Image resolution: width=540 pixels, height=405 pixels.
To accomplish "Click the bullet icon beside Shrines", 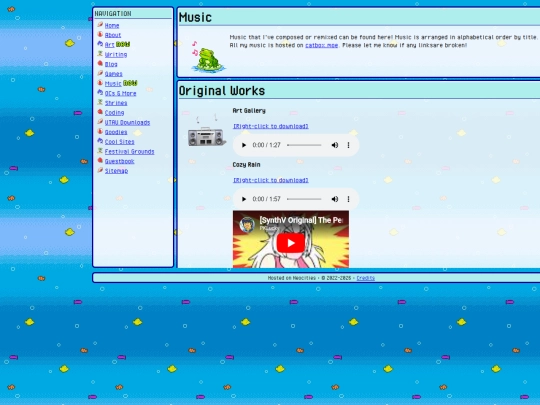I will click(x=100, y=102).
